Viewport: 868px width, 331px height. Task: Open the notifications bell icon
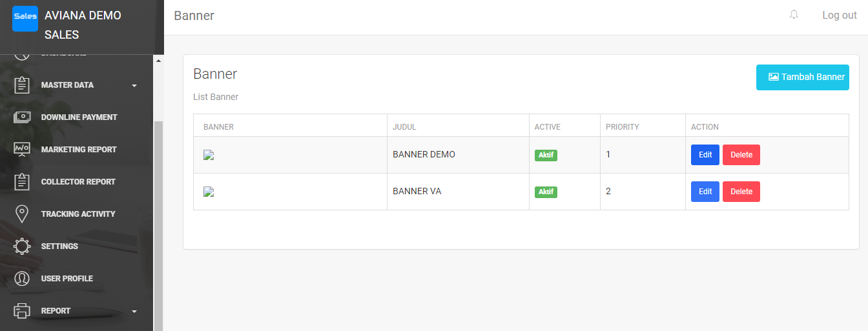coord(794,15)
